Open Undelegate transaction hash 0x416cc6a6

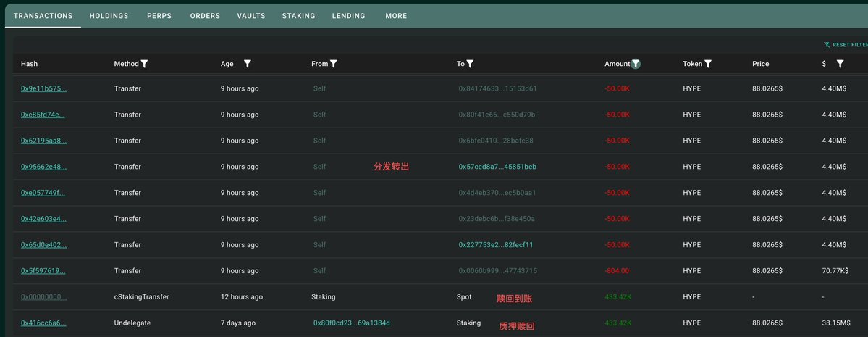(x=43, y=323)
